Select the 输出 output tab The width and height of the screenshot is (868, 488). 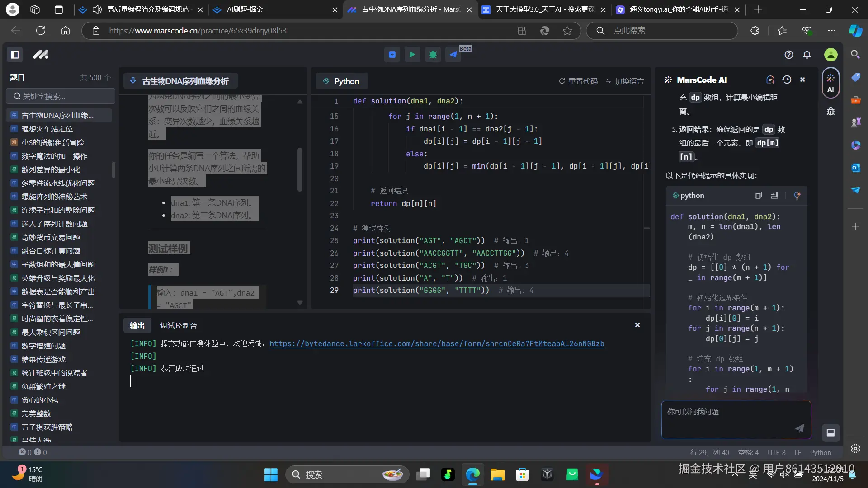coord(137,325)
